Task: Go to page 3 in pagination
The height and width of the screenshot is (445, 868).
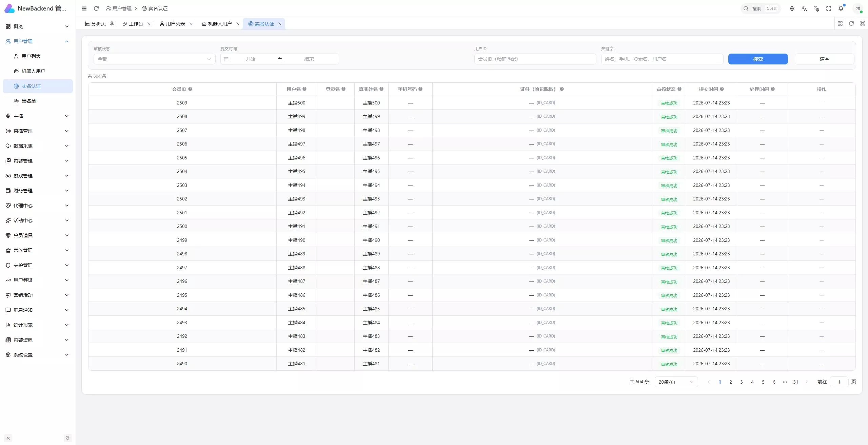Action: 742,382
